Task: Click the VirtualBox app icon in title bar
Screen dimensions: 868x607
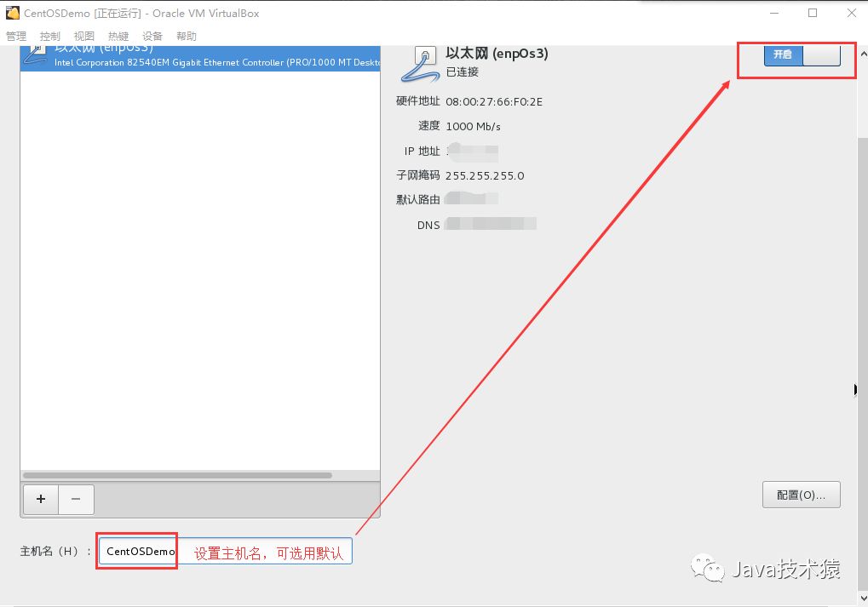Action: point(12,13)
